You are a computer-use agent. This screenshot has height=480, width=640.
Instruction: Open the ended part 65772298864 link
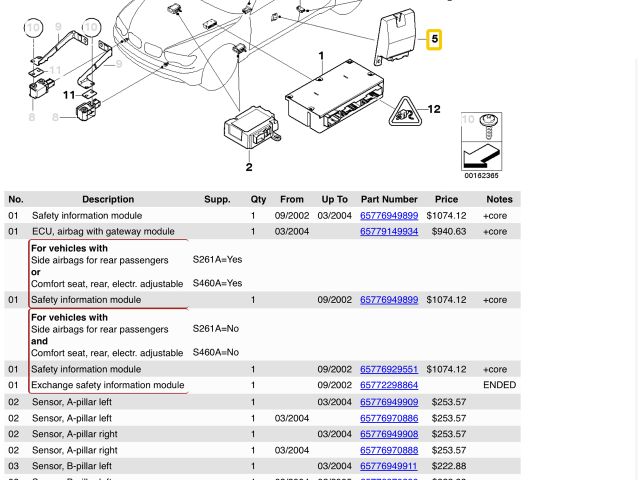[389, 385]
